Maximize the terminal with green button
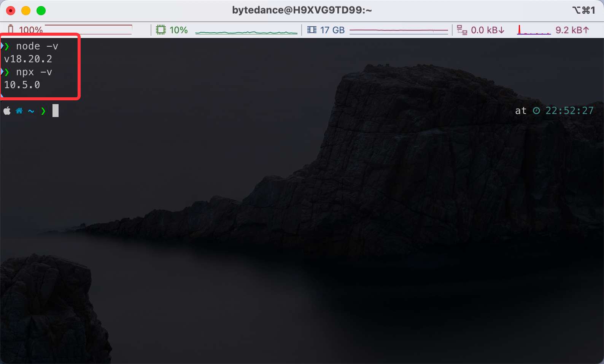 click(41, 11)
